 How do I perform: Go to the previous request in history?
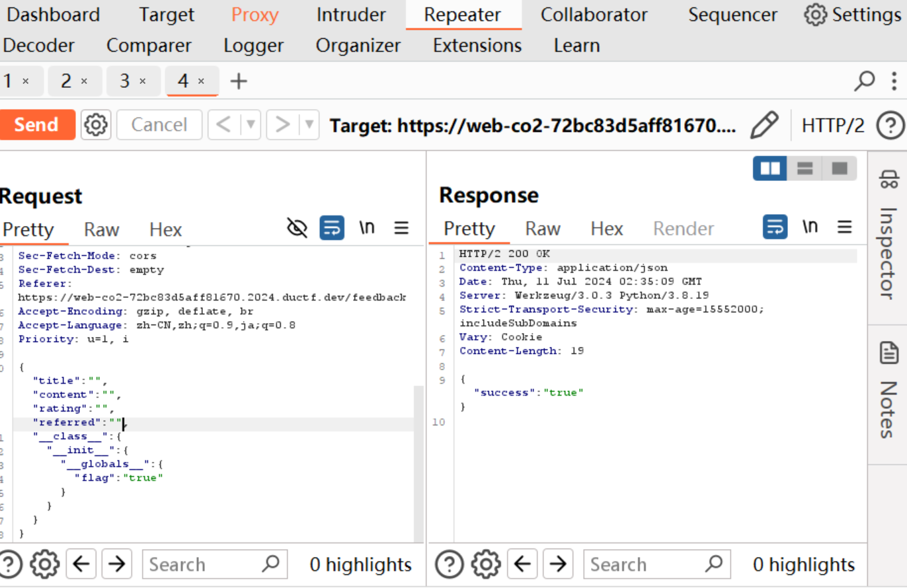click(x=224, y=124)
